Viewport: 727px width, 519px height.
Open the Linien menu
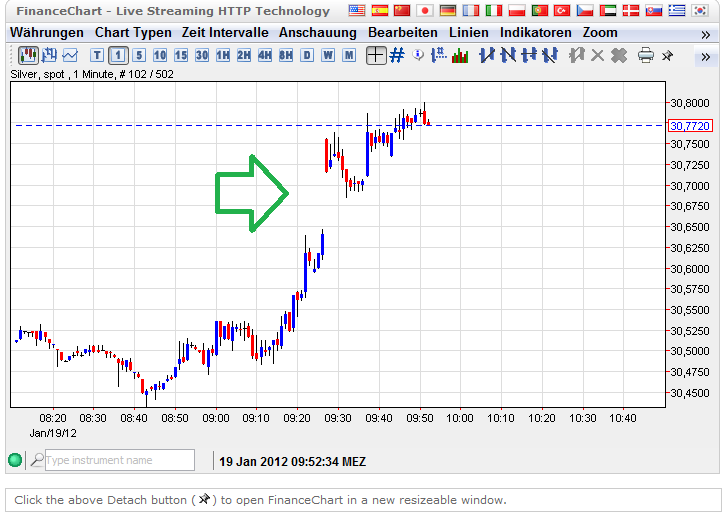(x=469, y=33)
